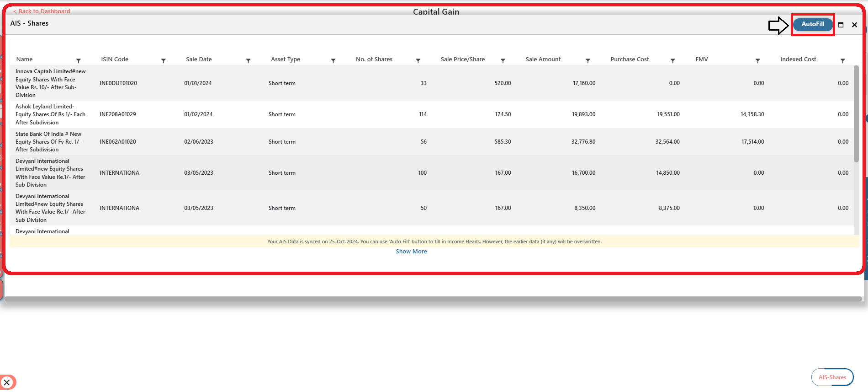Viewport: 868px width, 392px height.
Task: Click sale price 585.30
Action: tap(503, 142)
